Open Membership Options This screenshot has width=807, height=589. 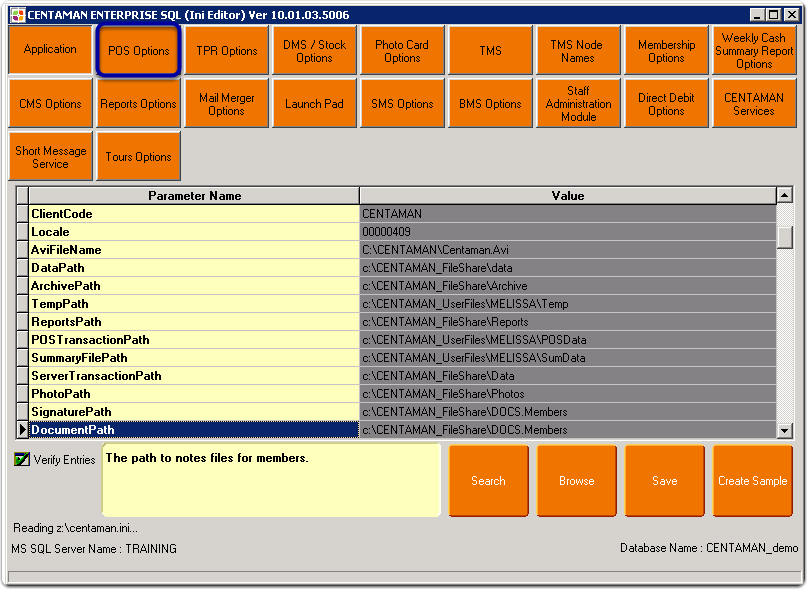point(666,50)
